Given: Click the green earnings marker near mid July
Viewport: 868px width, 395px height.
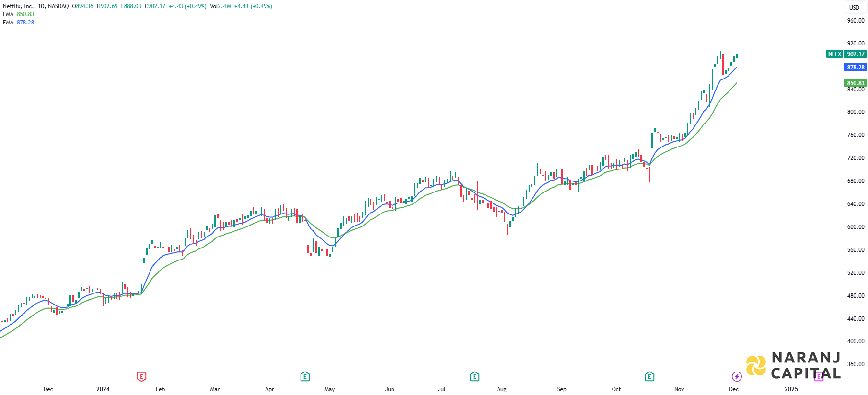Looking at the screenshot, I should pyautogui.click(x=475, y=377).
